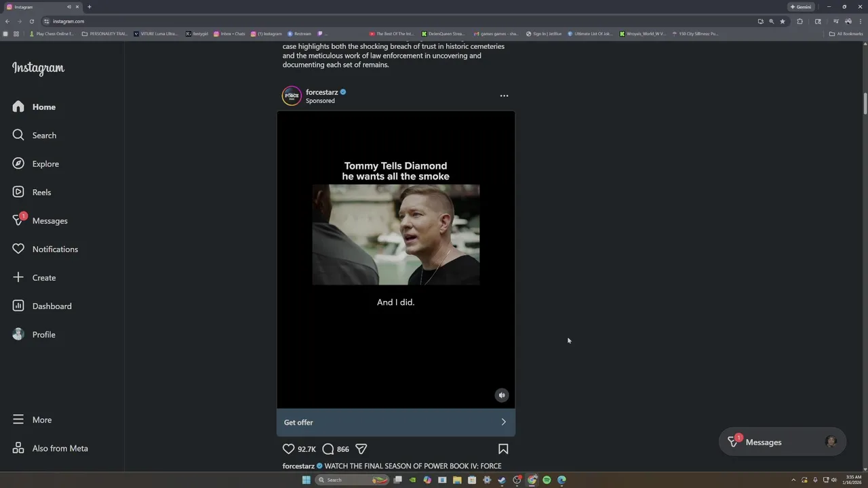Viewport: 868px width, 488px height.
Task: Open Play Chess Online bookmark
Action: coord(52,33)
